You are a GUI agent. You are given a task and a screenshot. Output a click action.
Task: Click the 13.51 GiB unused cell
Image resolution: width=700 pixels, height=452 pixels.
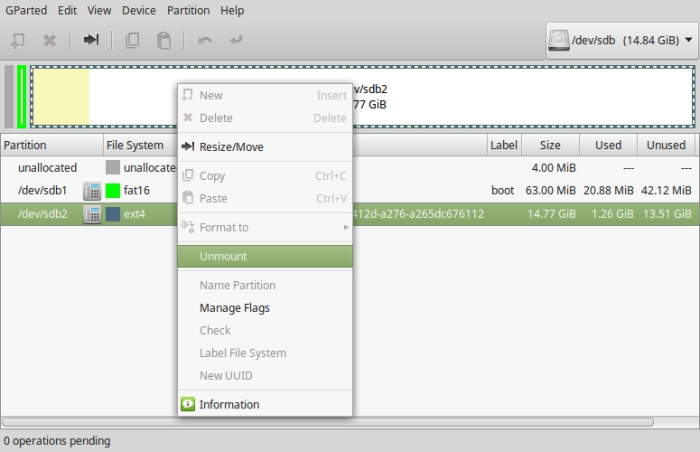click(x=667, y=214)
